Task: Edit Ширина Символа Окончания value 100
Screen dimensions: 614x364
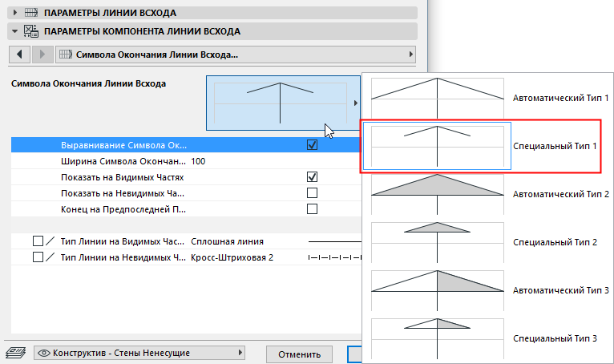Action: pos(198,161)
